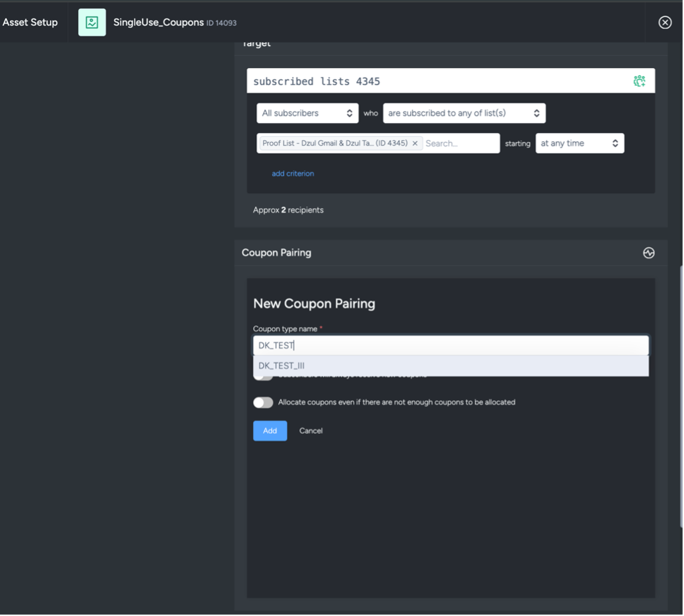
Task: Expand the starting at any time dropdown
Action: pos(579,143)
